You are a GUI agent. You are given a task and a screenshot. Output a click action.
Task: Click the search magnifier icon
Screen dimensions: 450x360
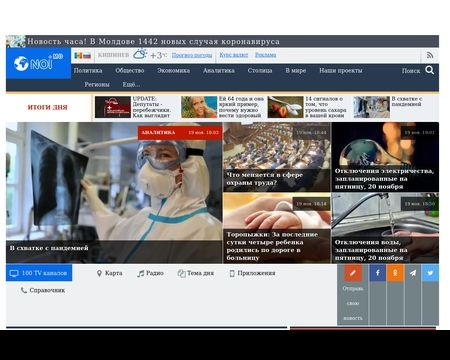tap(430, 70)
